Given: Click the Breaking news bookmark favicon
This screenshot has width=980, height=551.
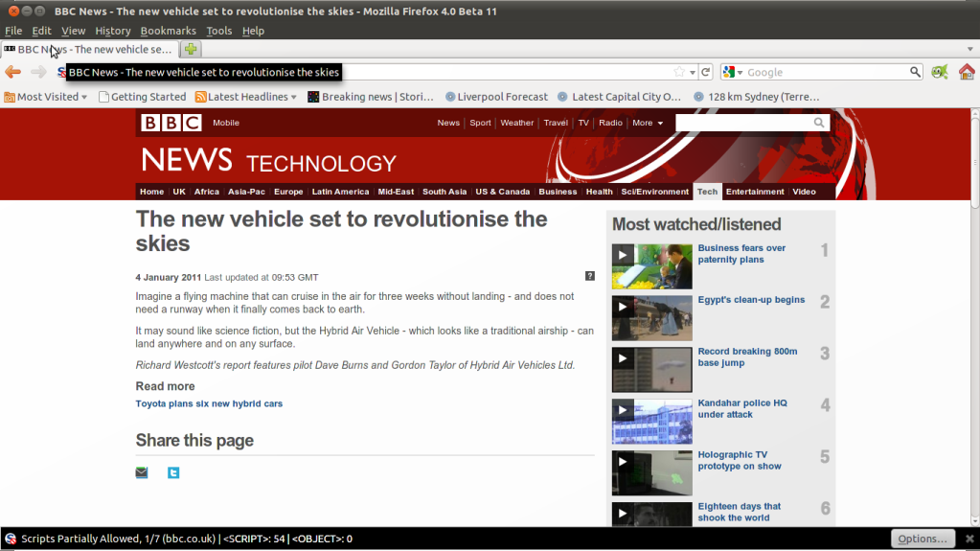Looking at the screenshot, I should pyautogui.click(x=313, y=97).
